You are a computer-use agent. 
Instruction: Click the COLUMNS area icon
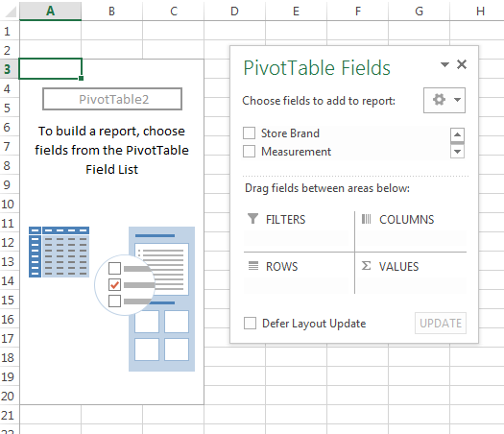coord(366,219)
